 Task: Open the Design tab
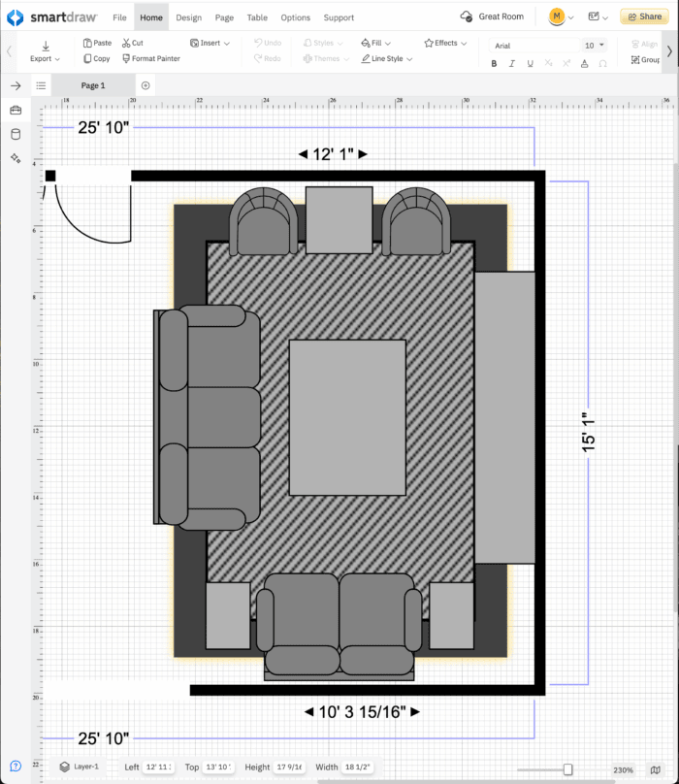click(188, 17)
